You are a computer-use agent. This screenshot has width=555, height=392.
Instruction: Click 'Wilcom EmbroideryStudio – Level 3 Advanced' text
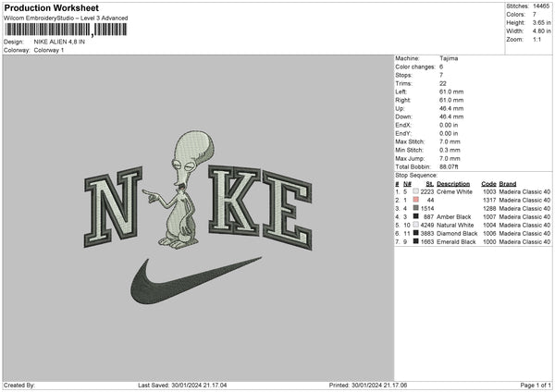pyautogui.click(x=66, y=18)
